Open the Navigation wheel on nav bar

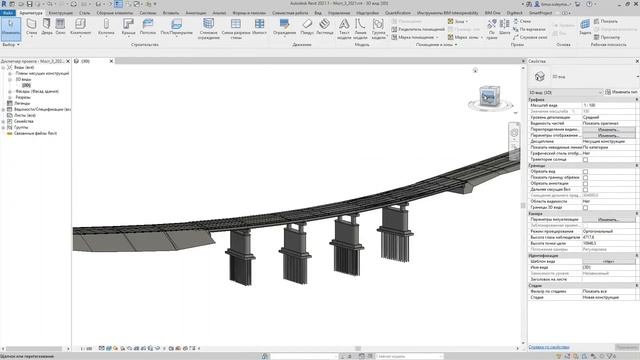[x=514, y=132]
